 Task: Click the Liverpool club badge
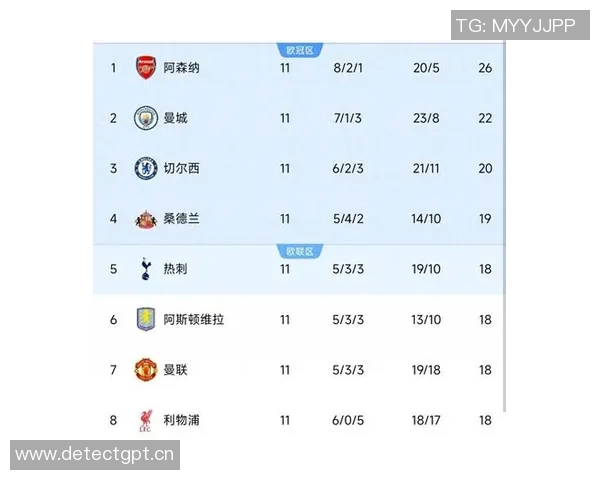tap(146, 420)
